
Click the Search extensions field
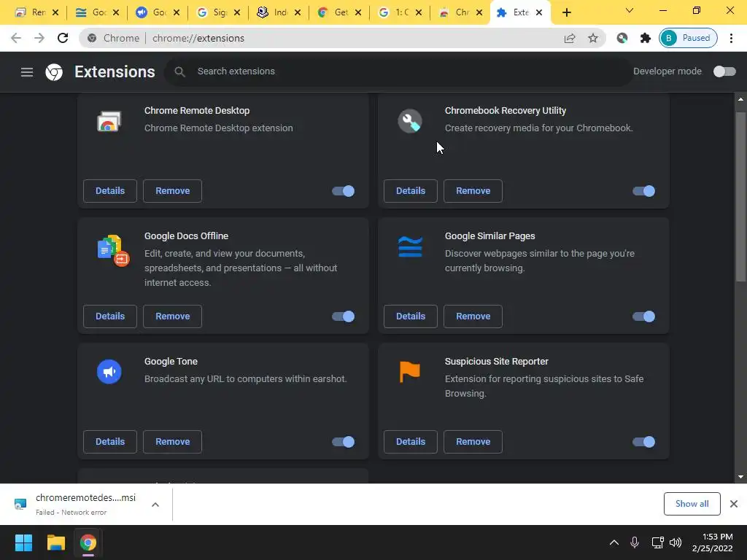[x=398, y=71]
